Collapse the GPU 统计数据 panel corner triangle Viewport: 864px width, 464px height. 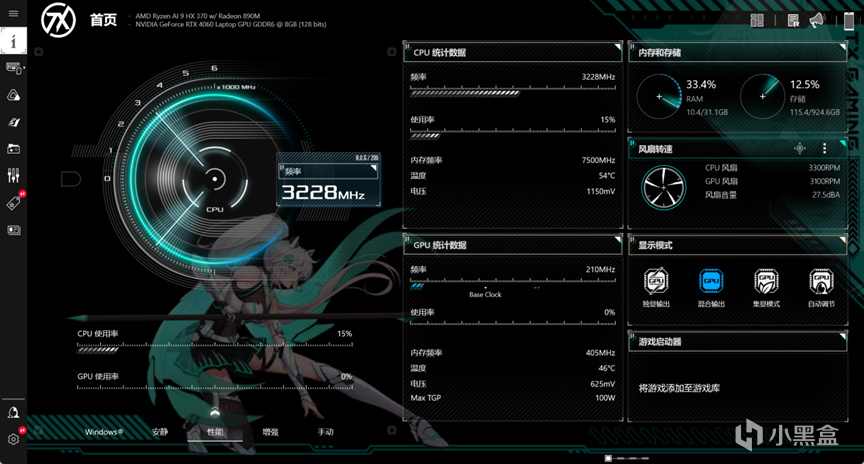(x=618, y=240)
